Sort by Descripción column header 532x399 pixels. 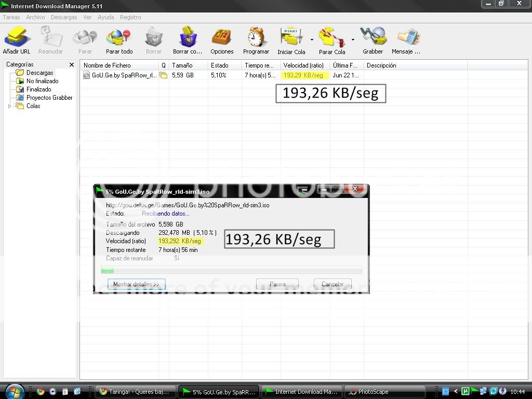click(x=416, y=65)
